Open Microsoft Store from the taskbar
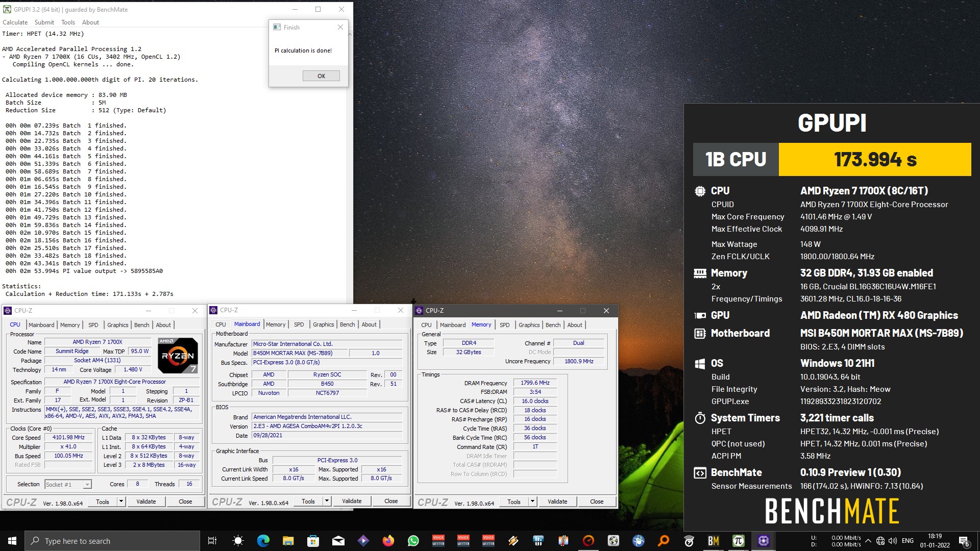This screenshot has width=980, height=551. pos(313,541)
